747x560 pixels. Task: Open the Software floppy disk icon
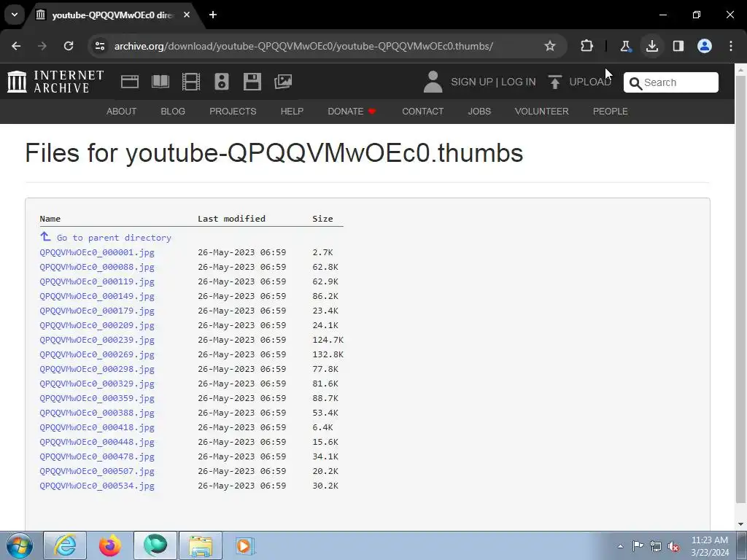[252, 82]
